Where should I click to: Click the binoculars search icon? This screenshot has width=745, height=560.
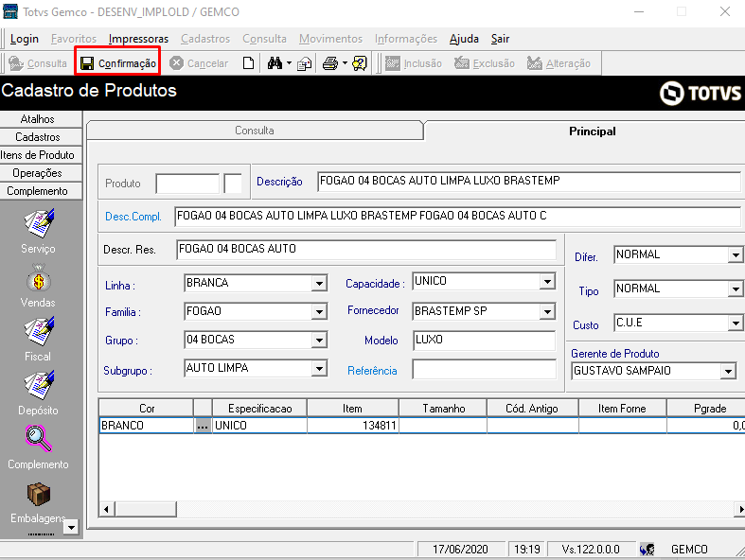[x=275, y=63]
